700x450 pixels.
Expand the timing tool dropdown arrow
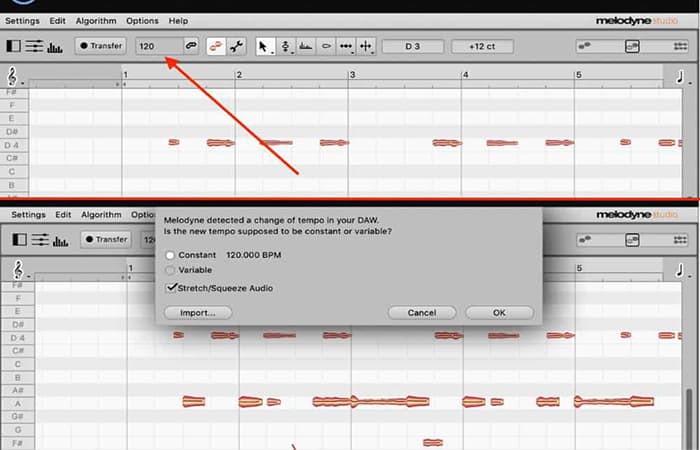[x=353, y=53]
